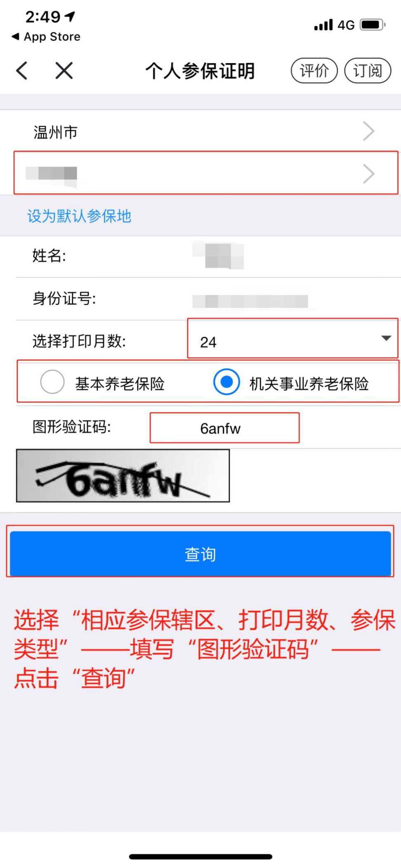Open the 评价 rating button
401x868 pixels.
tap(314, 71)
